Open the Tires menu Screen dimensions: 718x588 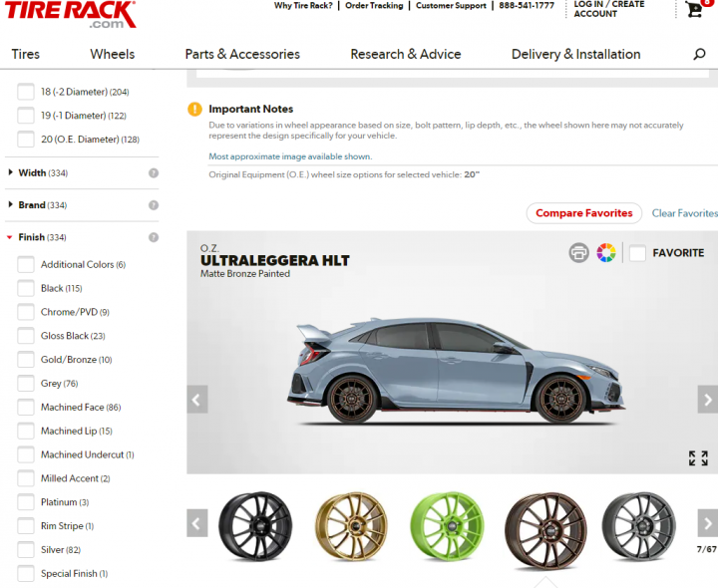coord(26,54)
